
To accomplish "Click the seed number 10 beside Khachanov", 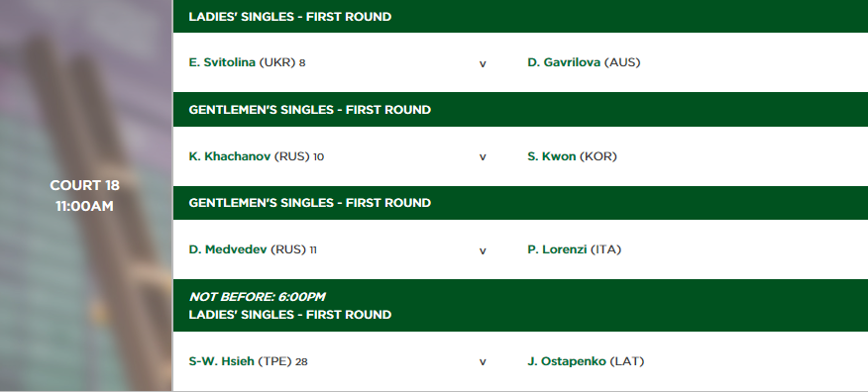I will (318, 157).
